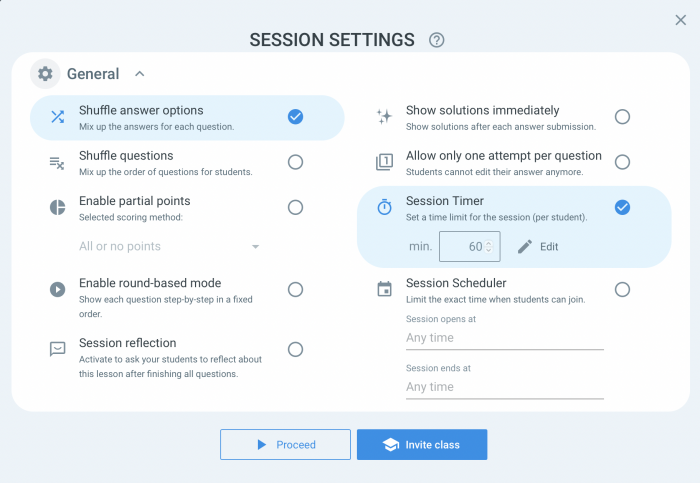Turn off the Session Timer checkbox
The width and height of the screenshot is (700, 483).
pos(622,207)
